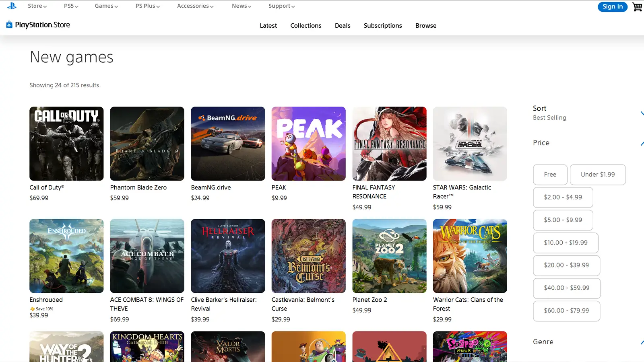This screenshot has height=362, width=644.
Task: Click the ACE COMBAT 8: WINGS OF THEVE title
Action: tap(147, 304)
